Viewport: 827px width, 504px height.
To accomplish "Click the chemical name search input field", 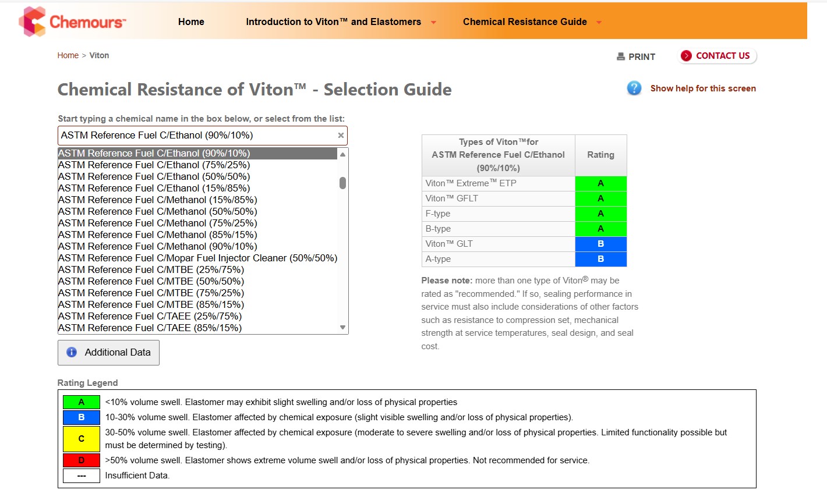I will tap(197, 136).
